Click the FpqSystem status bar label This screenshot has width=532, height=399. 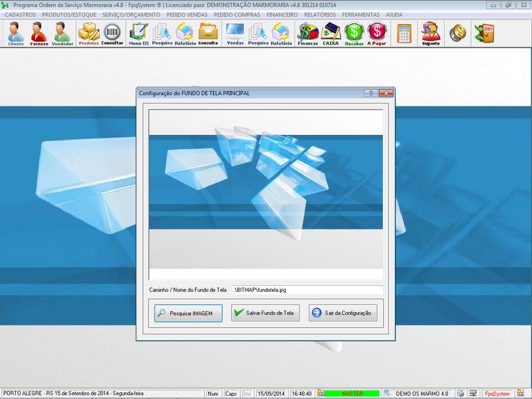point(497,394)
